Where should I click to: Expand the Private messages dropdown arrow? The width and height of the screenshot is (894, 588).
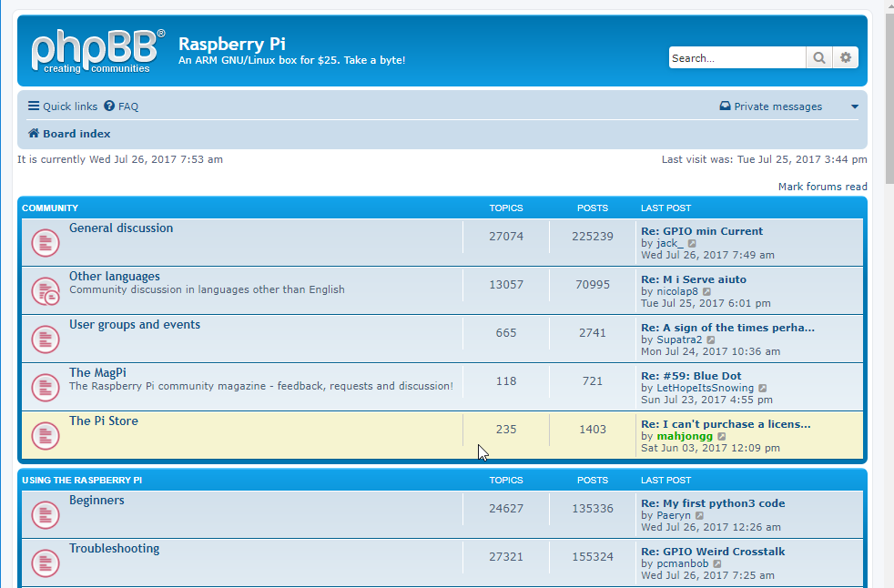click(x=855, y=106)
